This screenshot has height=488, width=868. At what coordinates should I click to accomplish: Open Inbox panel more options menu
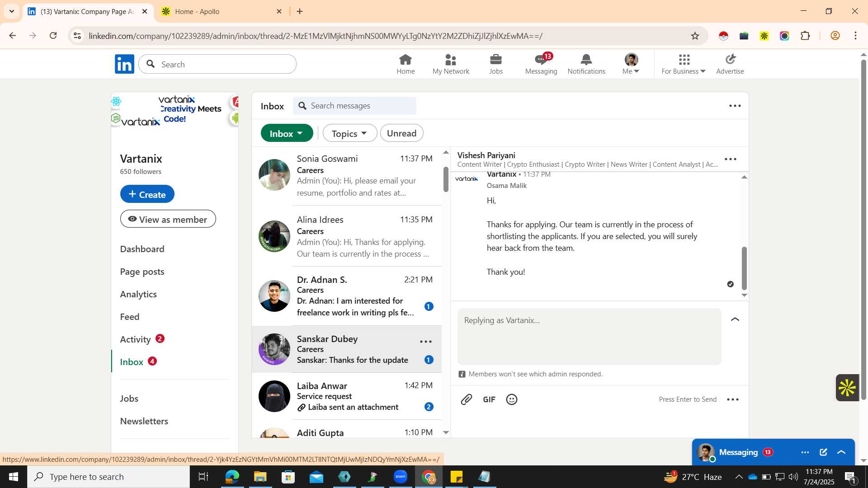(x=735, y=106)
